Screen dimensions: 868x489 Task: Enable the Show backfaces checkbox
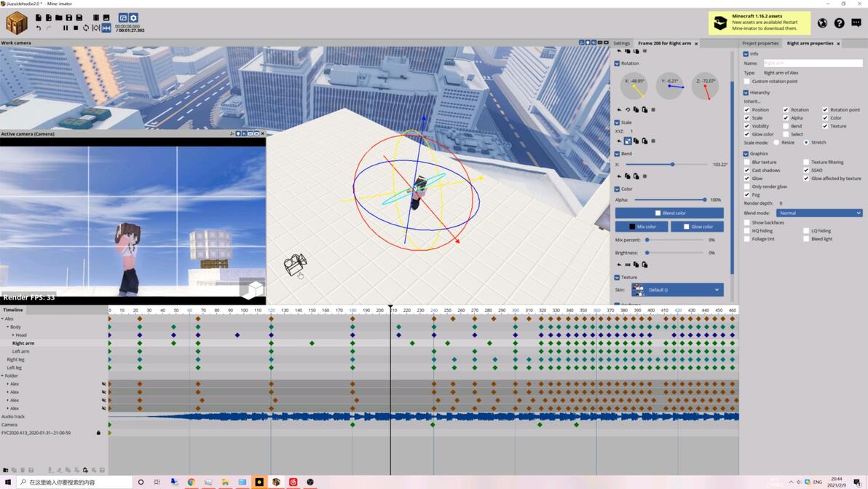tap(747, 223)
